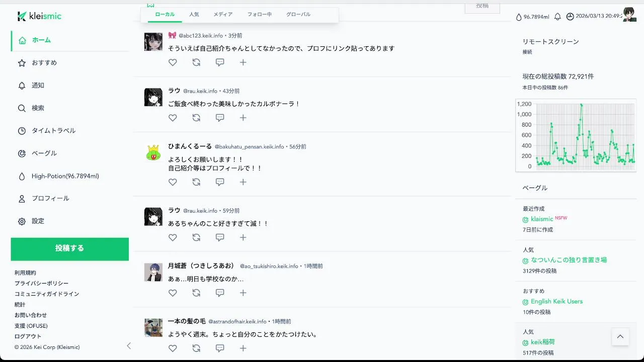Toggle like on the あるちゃん post
644x362 pixels.
click(x=173, y=237)
